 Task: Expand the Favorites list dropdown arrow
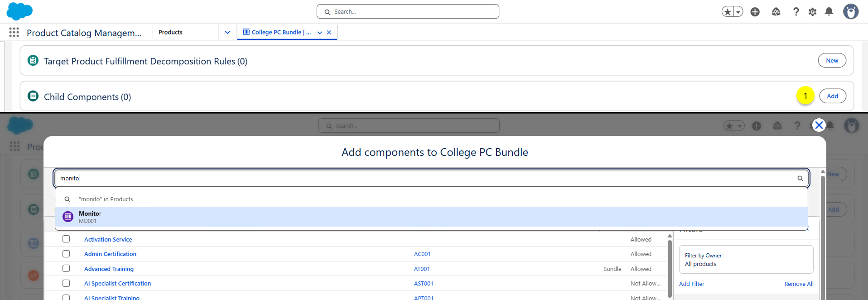click(x=738, y=12)
